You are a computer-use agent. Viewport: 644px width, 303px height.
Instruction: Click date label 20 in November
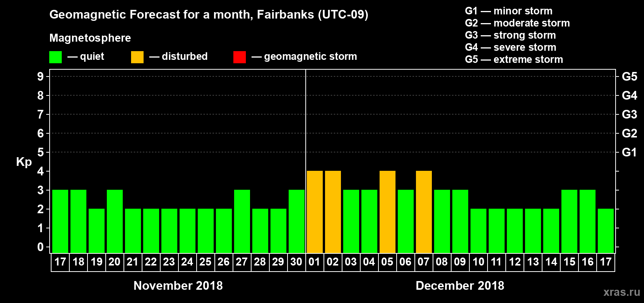click(114, 262)
